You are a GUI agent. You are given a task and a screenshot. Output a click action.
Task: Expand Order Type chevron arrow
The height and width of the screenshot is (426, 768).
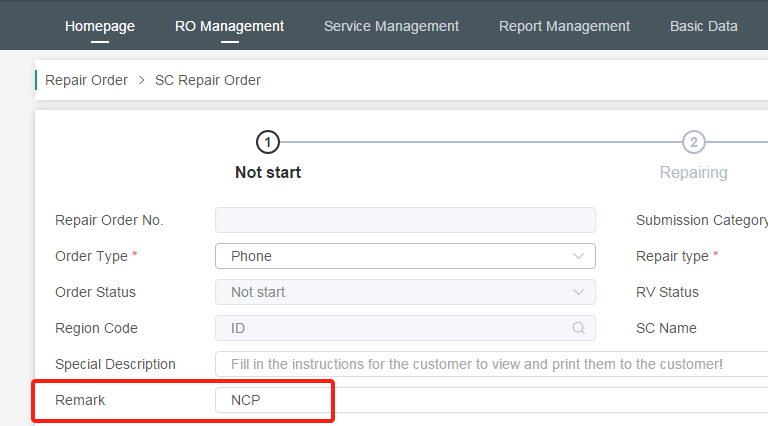[x=578, y=256]
